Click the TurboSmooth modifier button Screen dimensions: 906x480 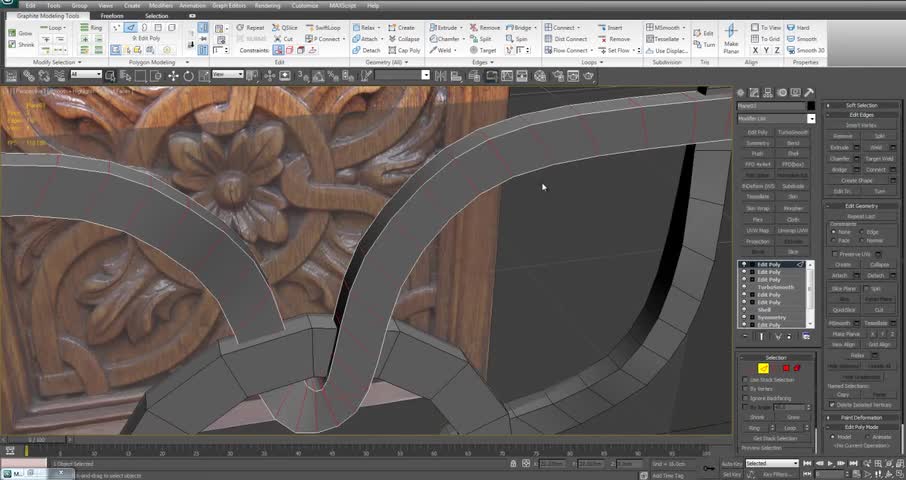click(792, 132)
